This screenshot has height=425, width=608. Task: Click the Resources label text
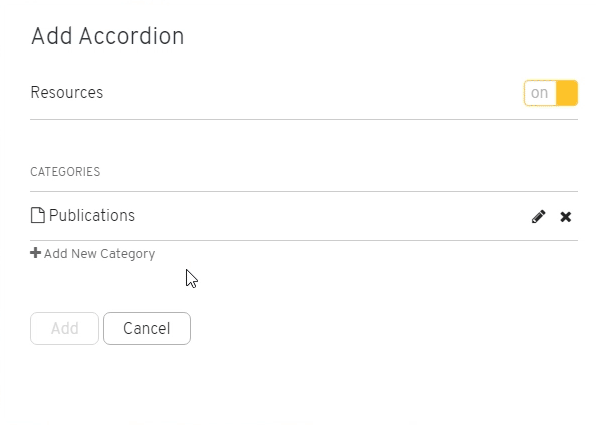[67, 93]
